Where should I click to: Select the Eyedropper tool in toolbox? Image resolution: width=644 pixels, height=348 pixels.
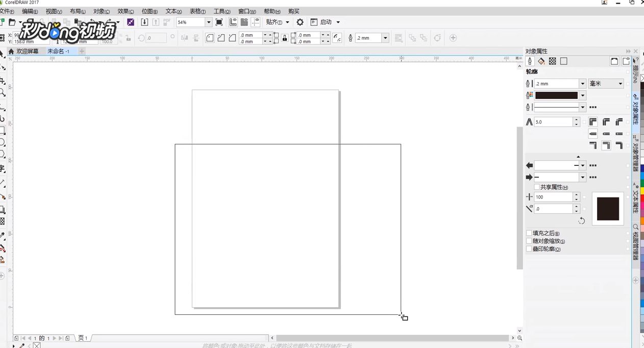(3, 236)
